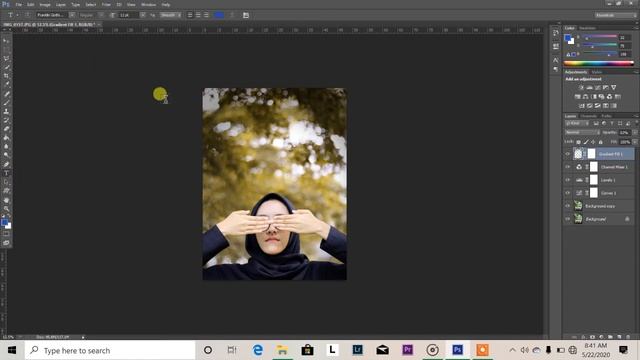The width and height of the screenshot is (640, 360).
Task: Add a Brightness/Contrast adjustment
Action: point(581,87)
